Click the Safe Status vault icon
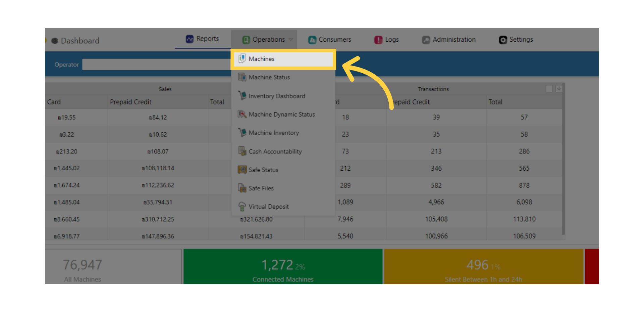The height and width of the screenshot is (312, 644). pyautogui.click(x=242, y=170)
